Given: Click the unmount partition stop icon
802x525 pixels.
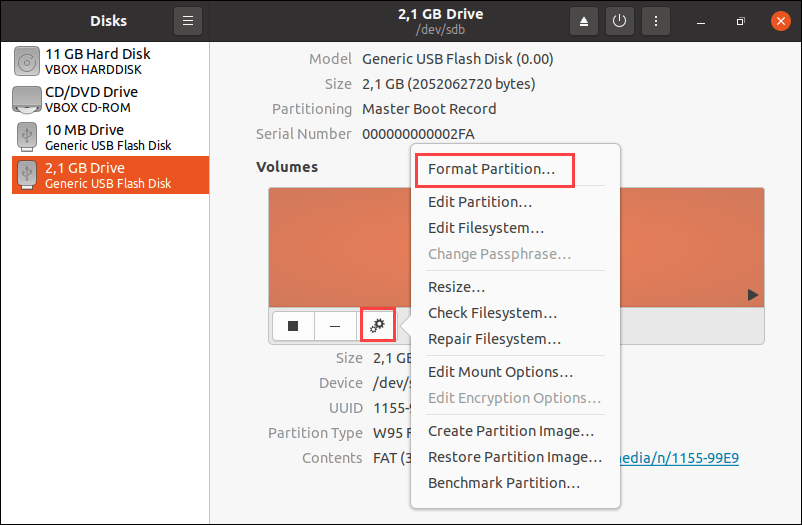Looking at the screenshot, I should (293, 326).
